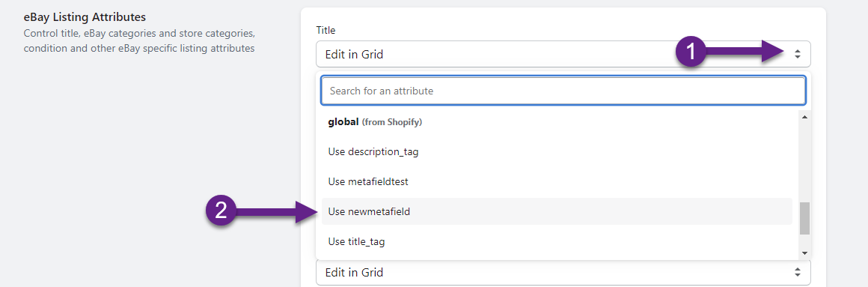Select Use description_tag option
This screenshot has width=868, height=287.
556,151
